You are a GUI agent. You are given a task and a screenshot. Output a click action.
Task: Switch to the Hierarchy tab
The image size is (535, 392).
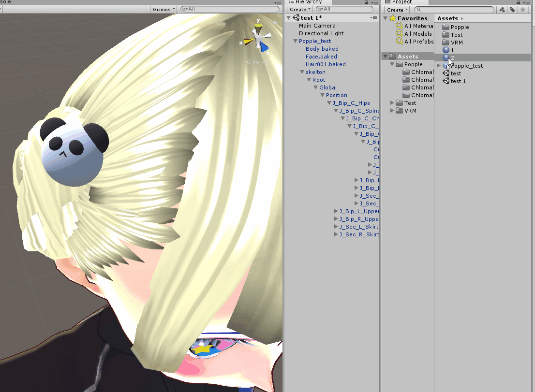(310, 2)
